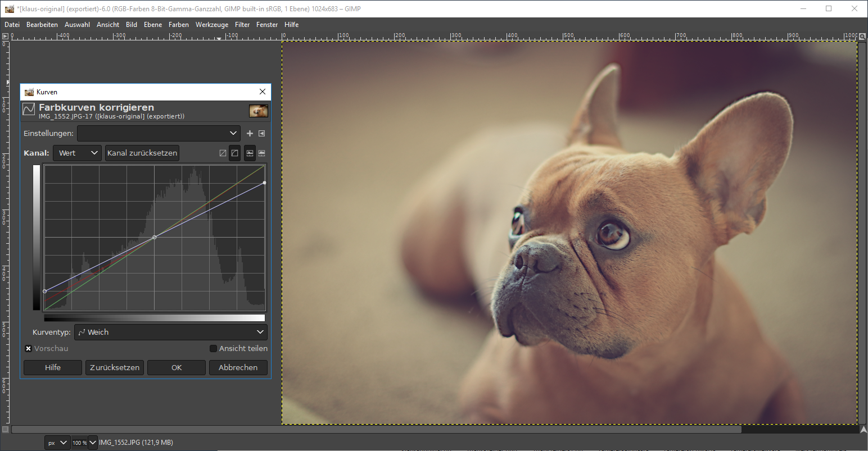Expand the Kurventyp dropdown set to Weich

pos(171,332)
